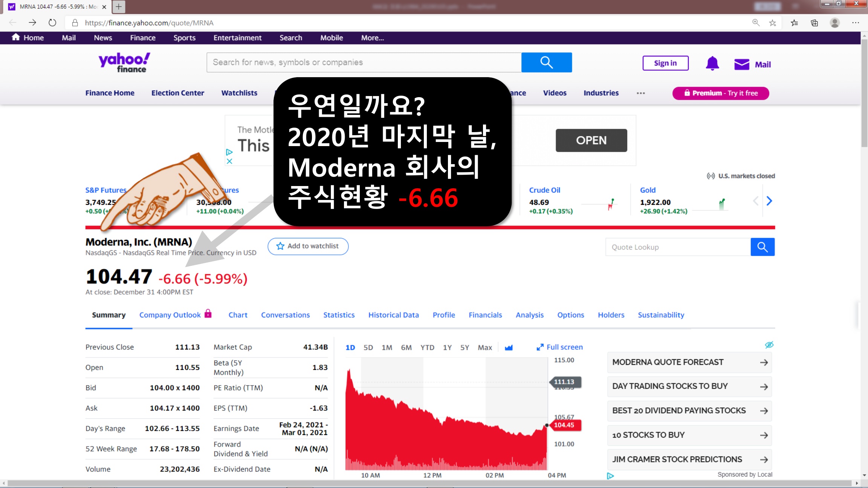Click the Crude Oil ticker name
The image size is (868, 488).
coord(544,190)
